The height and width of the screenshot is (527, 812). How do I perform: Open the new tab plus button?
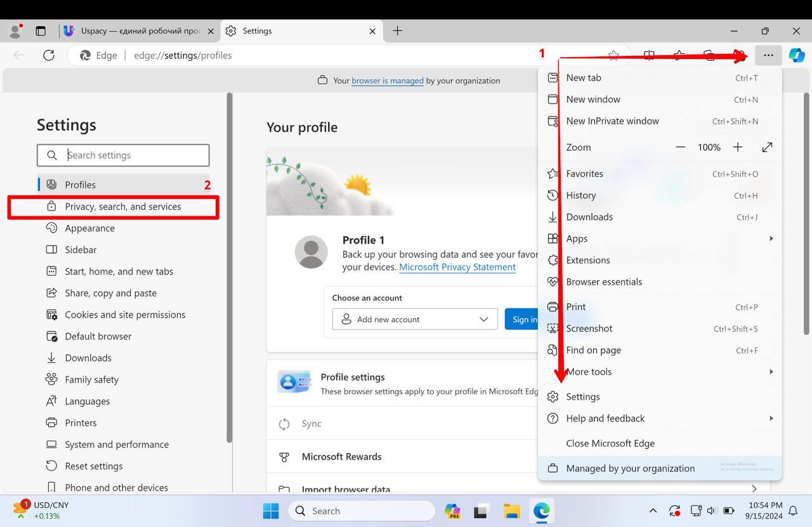397,30
